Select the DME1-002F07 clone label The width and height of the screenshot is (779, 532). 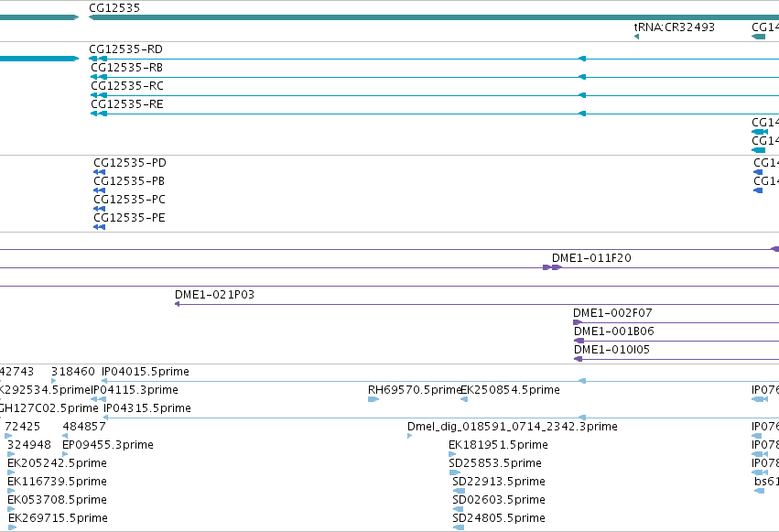[x=612, y=313]
